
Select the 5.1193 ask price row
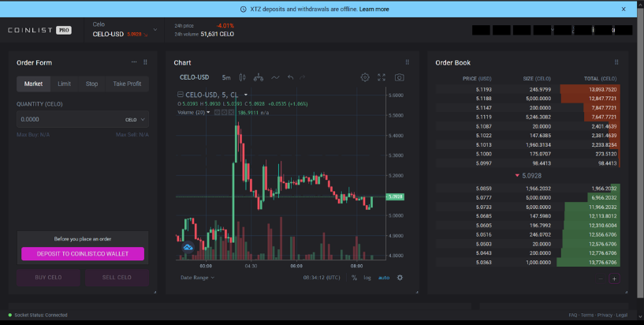click(x=528, y=89)
